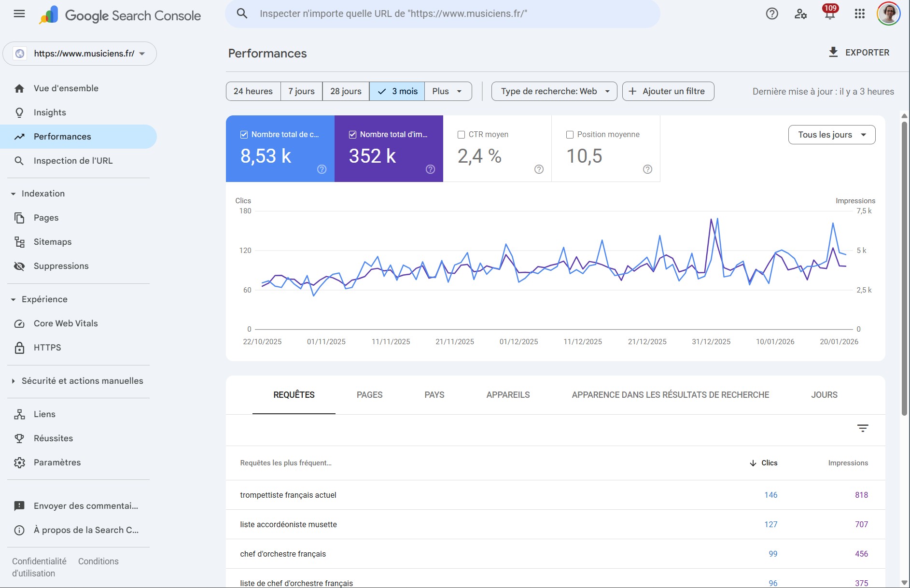Click the export download icon

(x=833, y=52)
